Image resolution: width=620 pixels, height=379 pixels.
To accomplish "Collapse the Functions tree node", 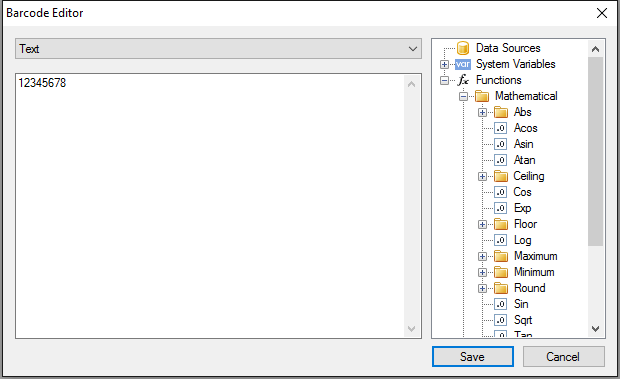I will pyautogui.click(x=444, y=80).
